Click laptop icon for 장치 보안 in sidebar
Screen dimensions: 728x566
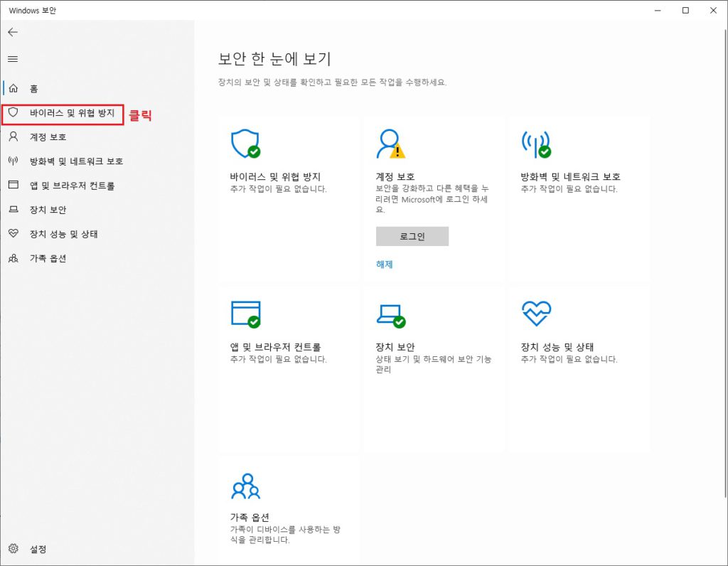click(x=14, y=210)
